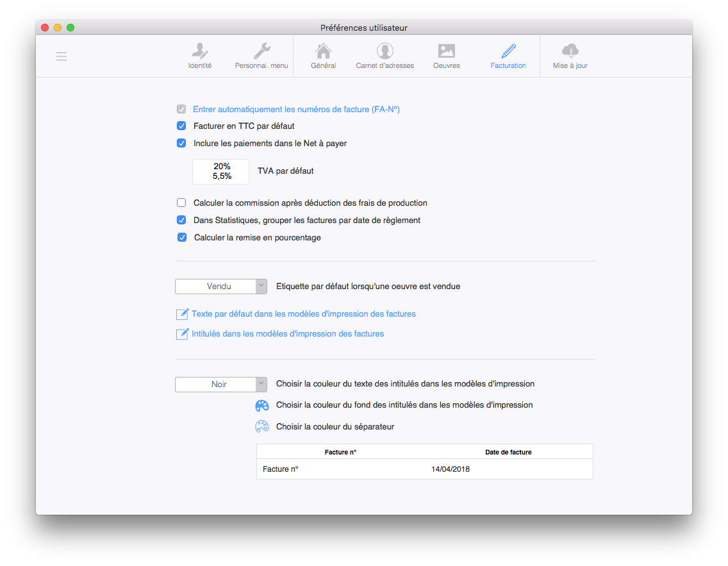Screen dimensions: 728x566
Task: Uncheck Calculer la remise en pourcentage
Action: [182, 237]
